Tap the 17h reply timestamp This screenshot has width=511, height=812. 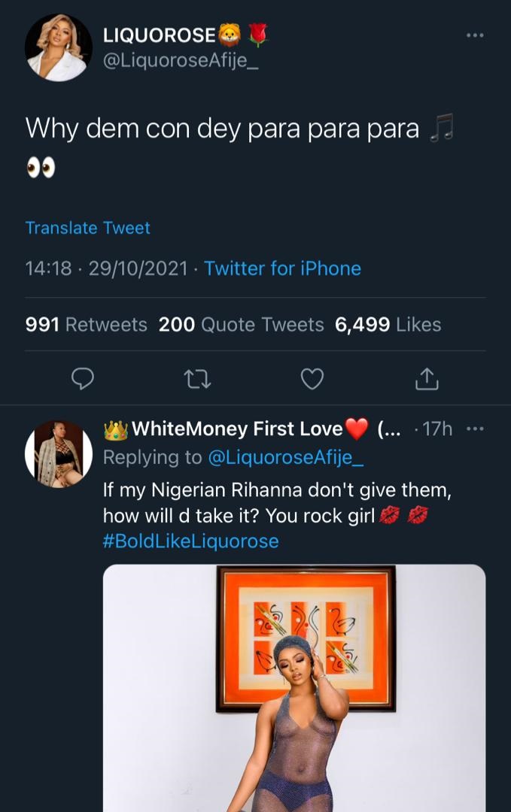[437, 429]
